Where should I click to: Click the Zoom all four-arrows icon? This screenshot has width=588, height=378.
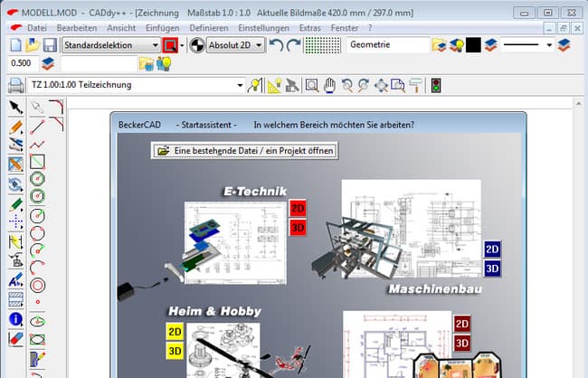tap(381, 86)
